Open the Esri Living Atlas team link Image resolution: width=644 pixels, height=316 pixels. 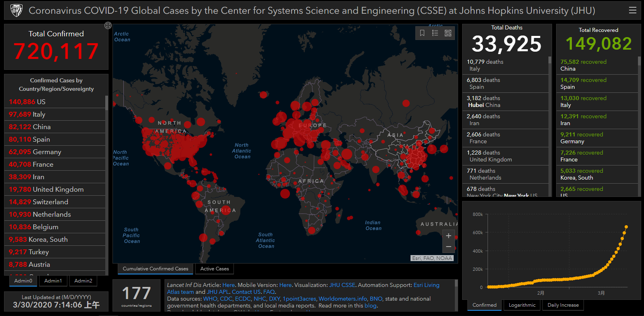(x=426, y=285)
